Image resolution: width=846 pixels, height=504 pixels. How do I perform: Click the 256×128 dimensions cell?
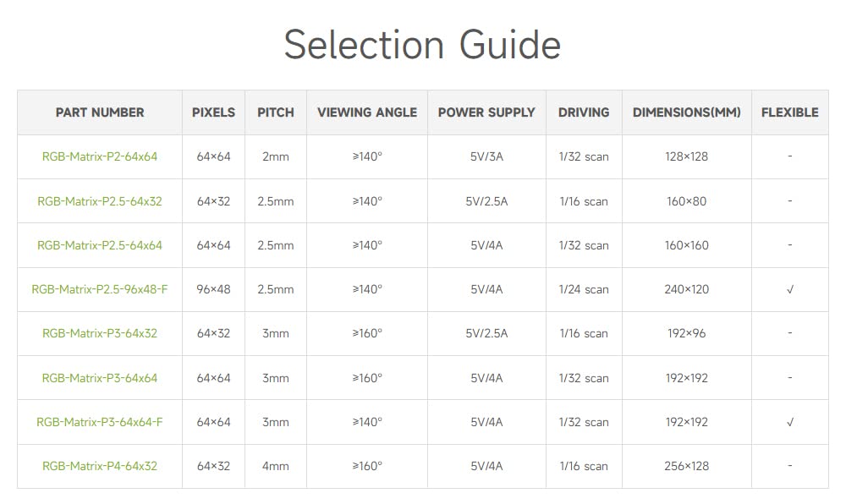click(686, 466)
